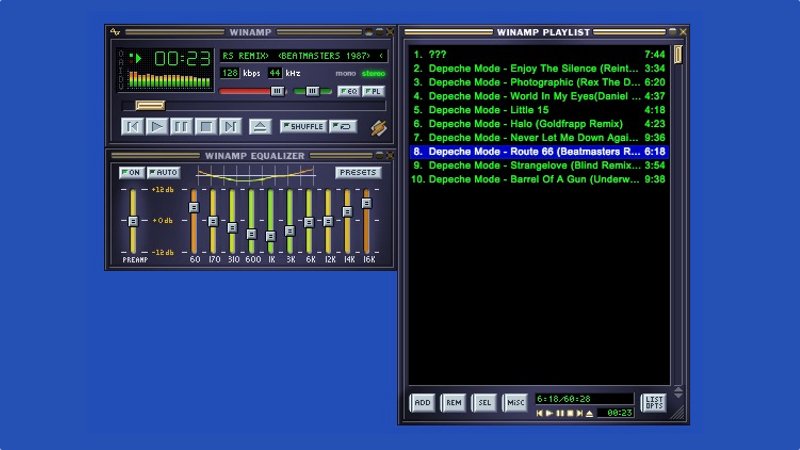Click the spectrum analyzer visualization
Viewport: 800px width, 450px height.
coord(169,80)
